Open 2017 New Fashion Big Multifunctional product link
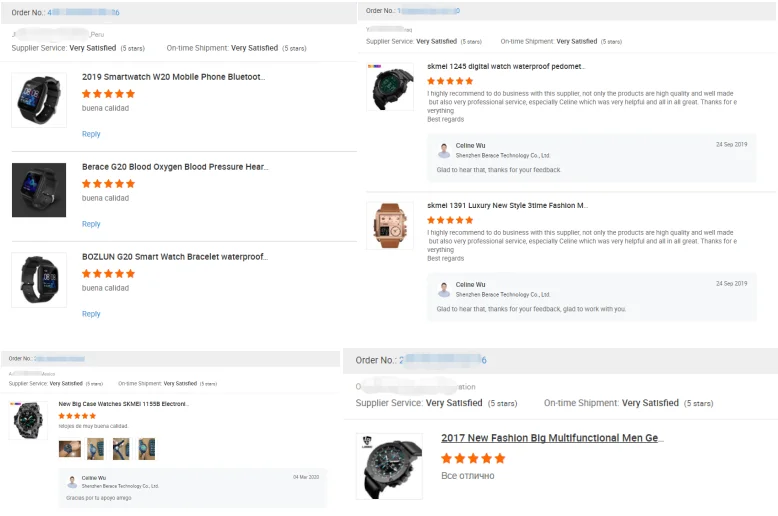Screen dimensions: 778x516 [552, 438]
